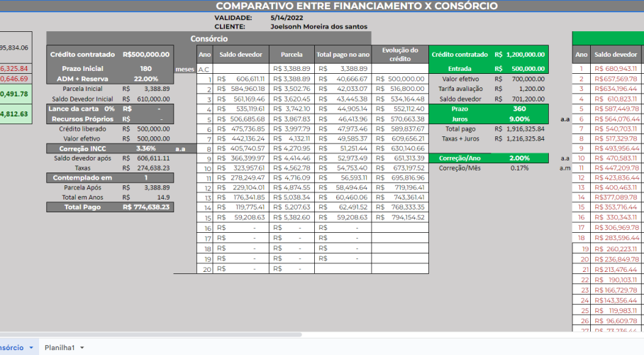This screenshot has height=355, width=644.
Task: Click the Total Pago R$ 774,638.23 cell
Action: click(x=145, y=207)
